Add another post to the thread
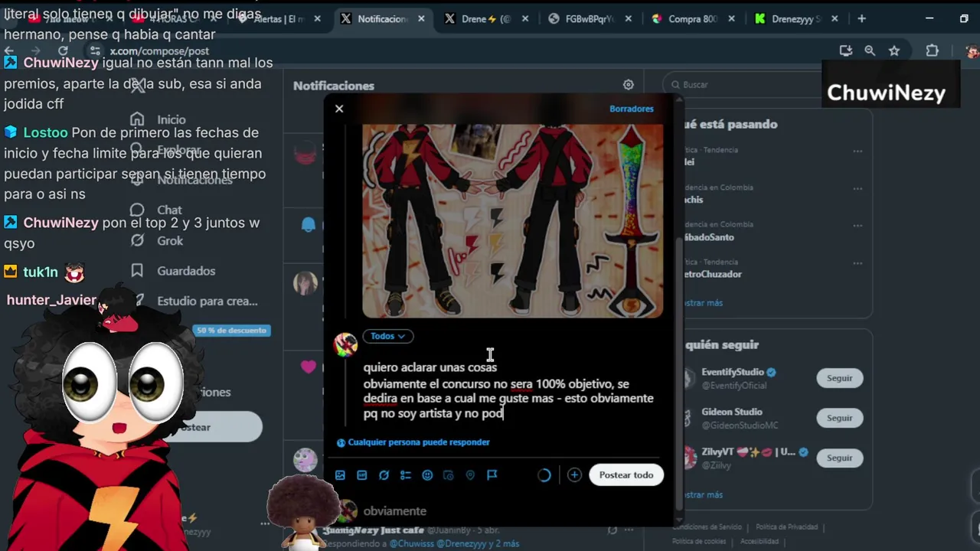The image size is (980, 551). [x=574, y=475]
